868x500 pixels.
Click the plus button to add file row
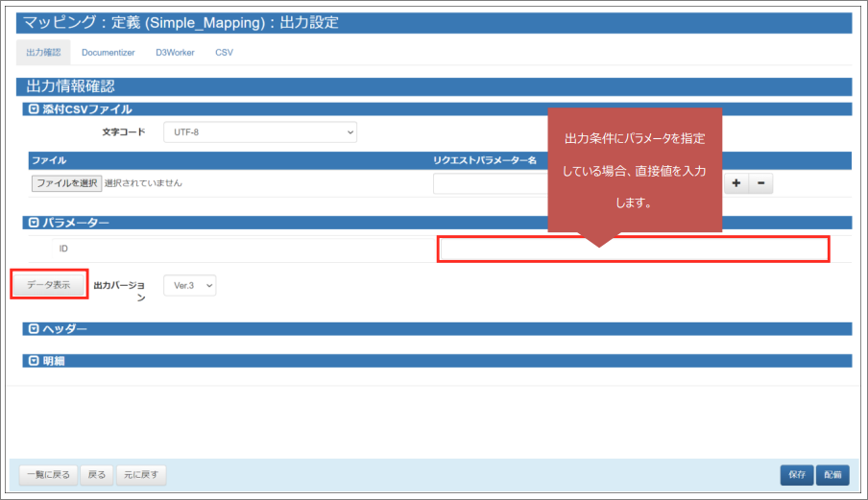click(x=735, y=183)
